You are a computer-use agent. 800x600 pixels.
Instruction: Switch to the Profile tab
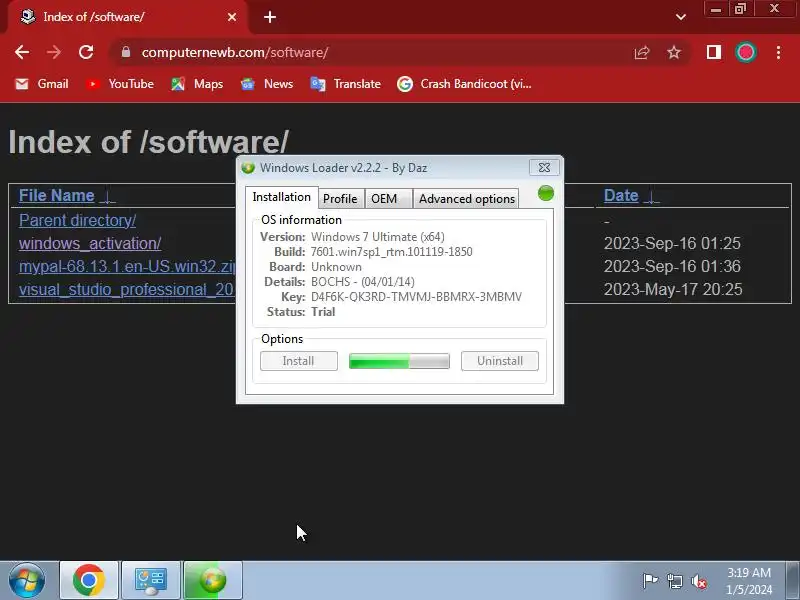click(x=340, y=198)
